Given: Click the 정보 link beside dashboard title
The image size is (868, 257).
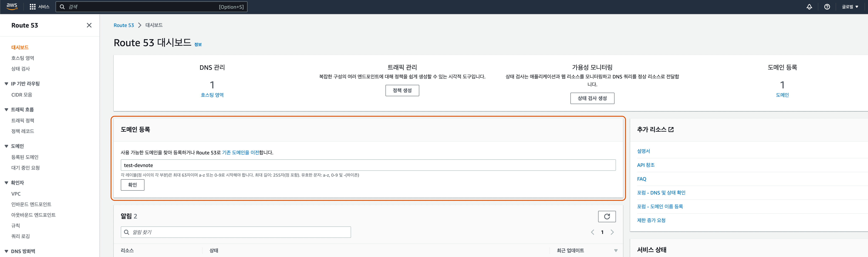Looking at the screenshot, I should point(198,45).
